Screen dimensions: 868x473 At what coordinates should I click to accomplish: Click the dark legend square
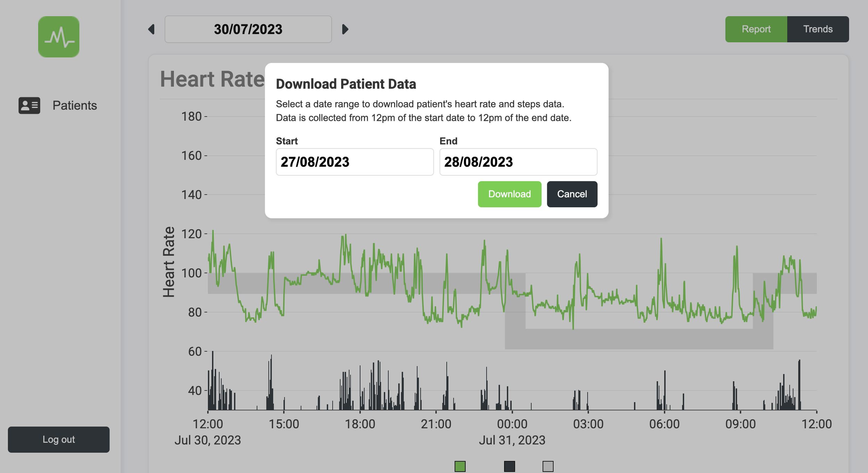509,466
